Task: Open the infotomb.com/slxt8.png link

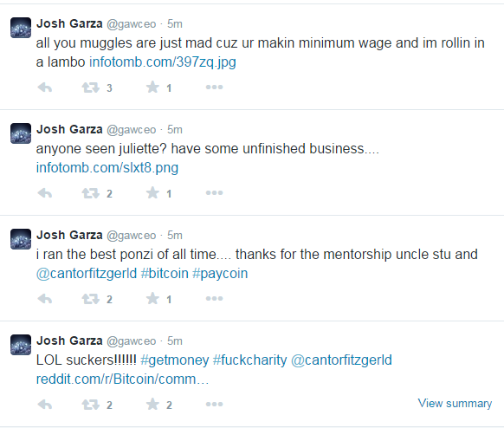Action: [107, 168]
